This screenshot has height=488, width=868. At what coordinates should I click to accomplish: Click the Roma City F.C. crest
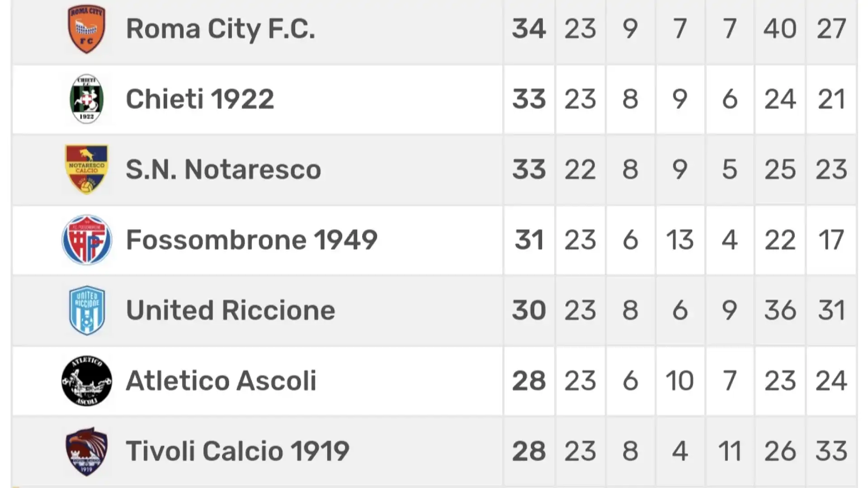tap(86, 29)
